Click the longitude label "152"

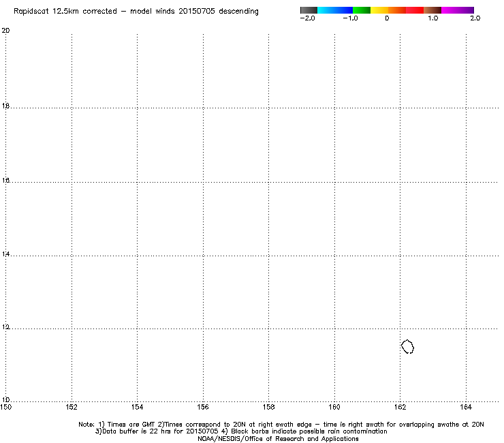click(72, 407)
